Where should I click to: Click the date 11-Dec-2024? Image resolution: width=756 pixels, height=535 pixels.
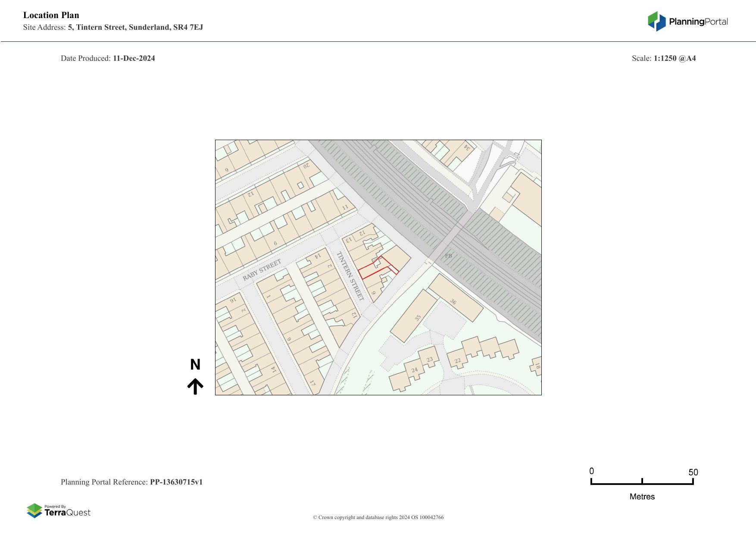click(x=134, y=58)
